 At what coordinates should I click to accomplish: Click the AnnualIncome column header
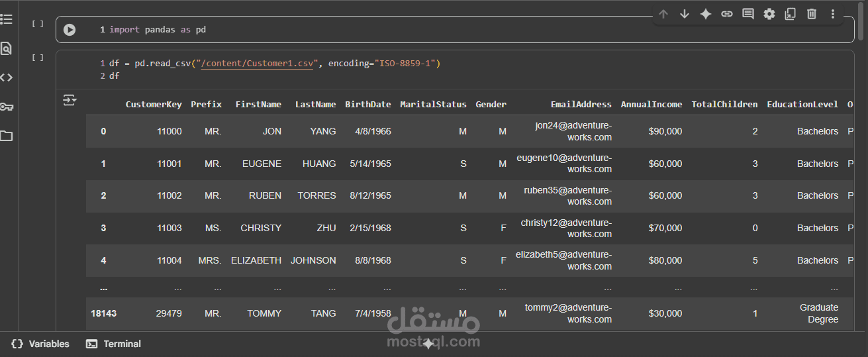[651, 105]
